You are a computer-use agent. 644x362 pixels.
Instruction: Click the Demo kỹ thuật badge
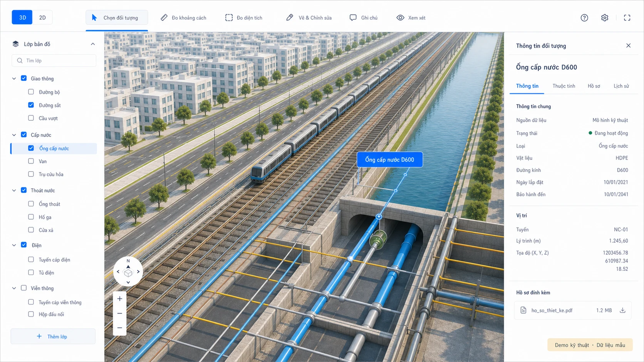click(x=590, y=345)
